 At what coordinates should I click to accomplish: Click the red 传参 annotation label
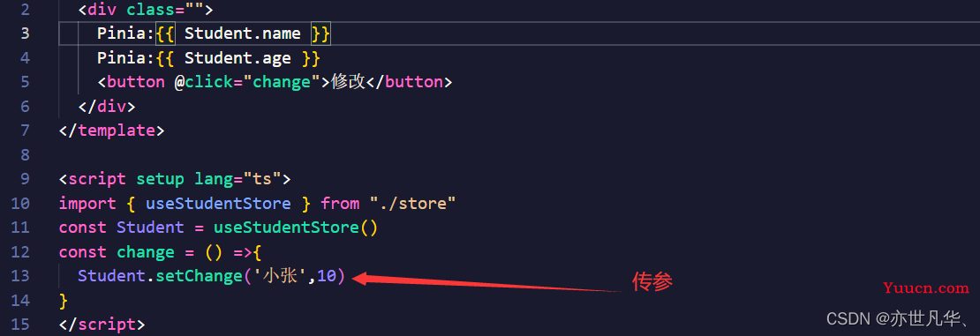[x=652, y=282]
